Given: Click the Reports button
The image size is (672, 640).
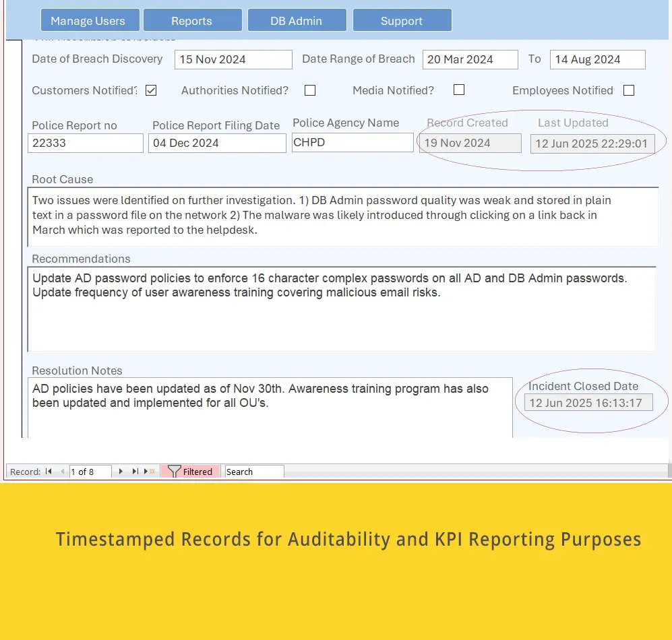Looking at the screenshot, I should click(192, 20).
